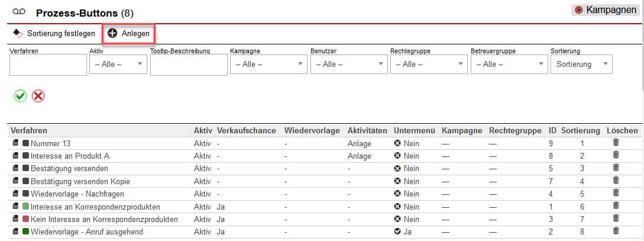Viewport: 644px width, 241px height.
Task: Click into the Verfahren filter text field
Action: 48,65
